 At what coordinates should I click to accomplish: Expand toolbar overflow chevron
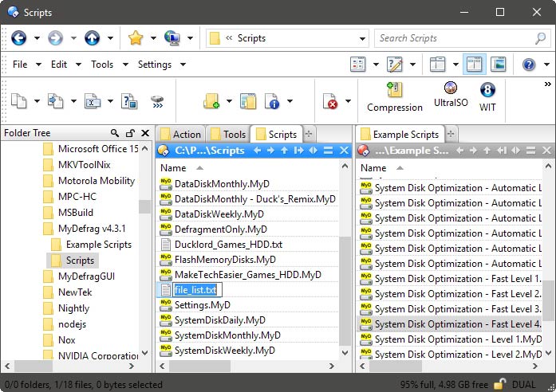tap(548, 84)
